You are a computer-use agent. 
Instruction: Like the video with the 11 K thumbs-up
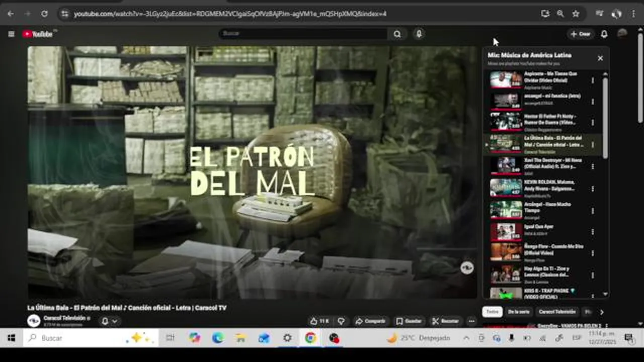tap(319, 321)
